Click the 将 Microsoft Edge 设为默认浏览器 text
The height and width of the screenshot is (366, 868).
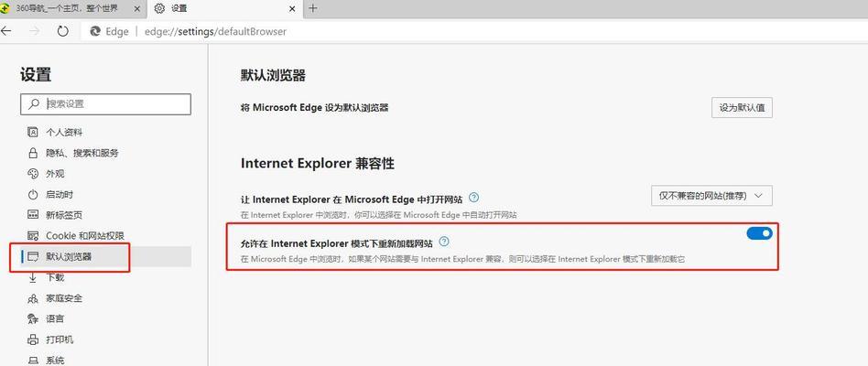(x=314, y=108)
